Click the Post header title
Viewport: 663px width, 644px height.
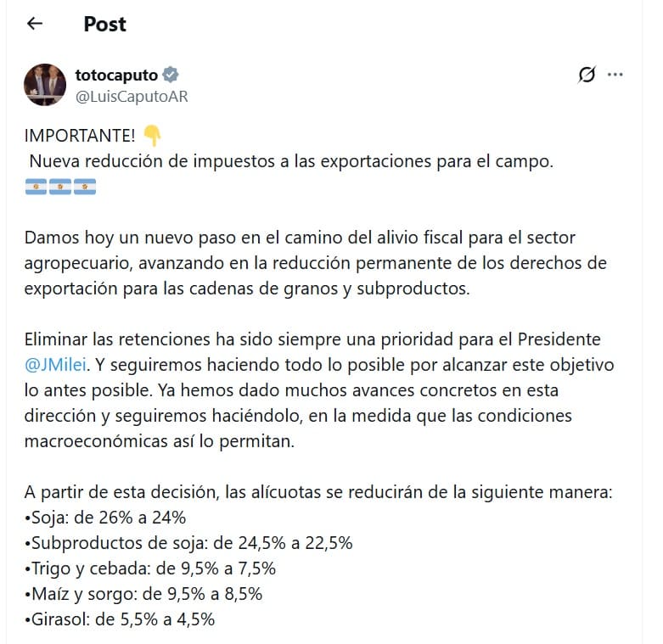[104, 24]
